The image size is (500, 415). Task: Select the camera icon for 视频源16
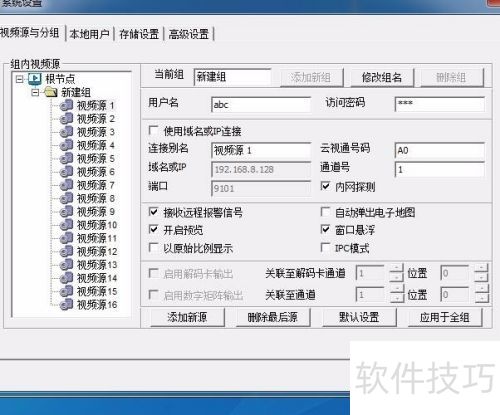click(66, 304)
